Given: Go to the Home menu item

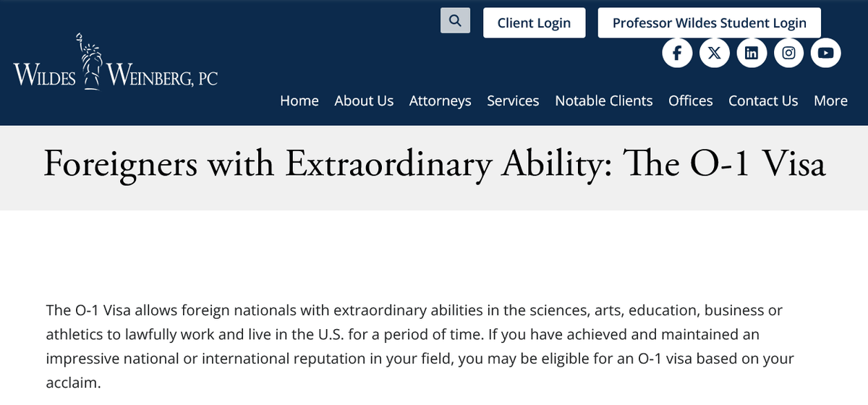Looking at the screenshot, I should 299,101.
